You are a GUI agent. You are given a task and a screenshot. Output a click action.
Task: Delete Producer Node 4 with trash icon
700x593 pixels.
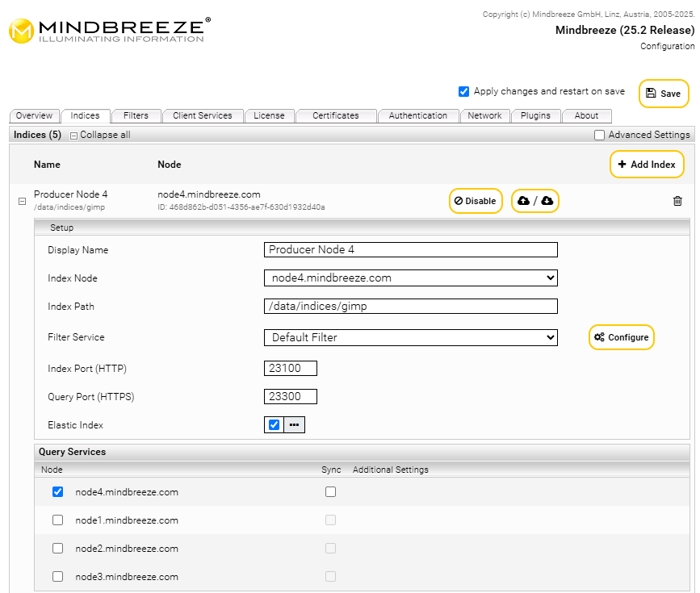677,201
